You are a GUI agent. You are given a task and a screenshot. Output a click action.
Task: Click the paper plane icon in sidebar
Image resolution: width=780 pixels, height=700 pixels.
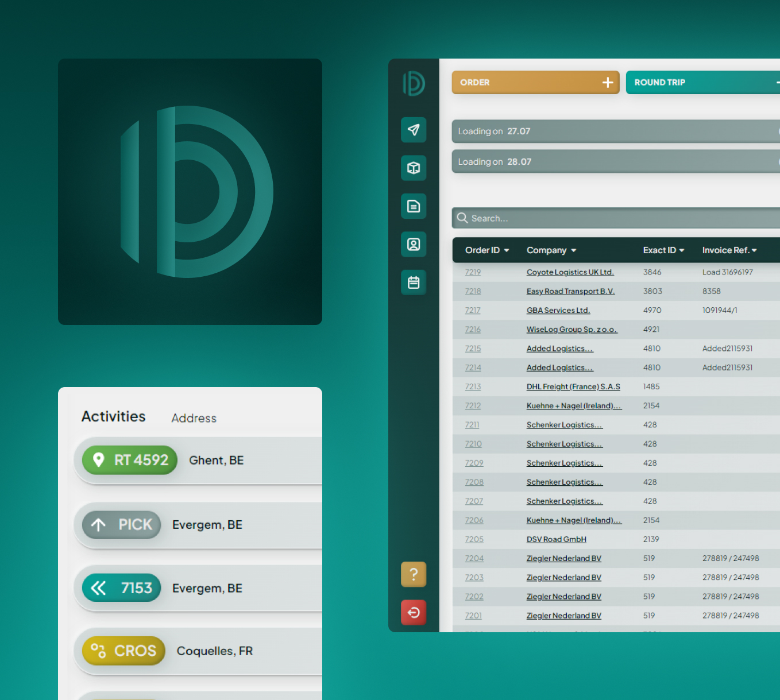point(413,130)
